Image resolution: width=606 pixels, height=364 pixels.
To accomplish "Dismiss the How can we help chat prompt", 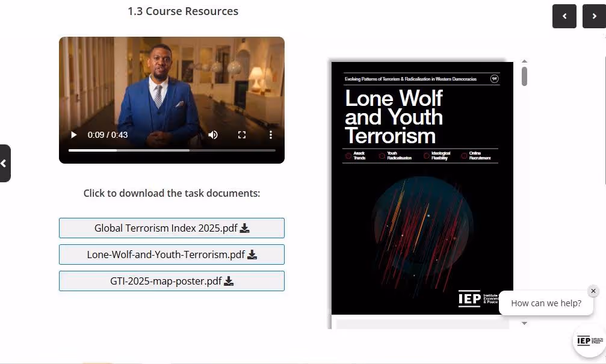I will coord(593,291).
